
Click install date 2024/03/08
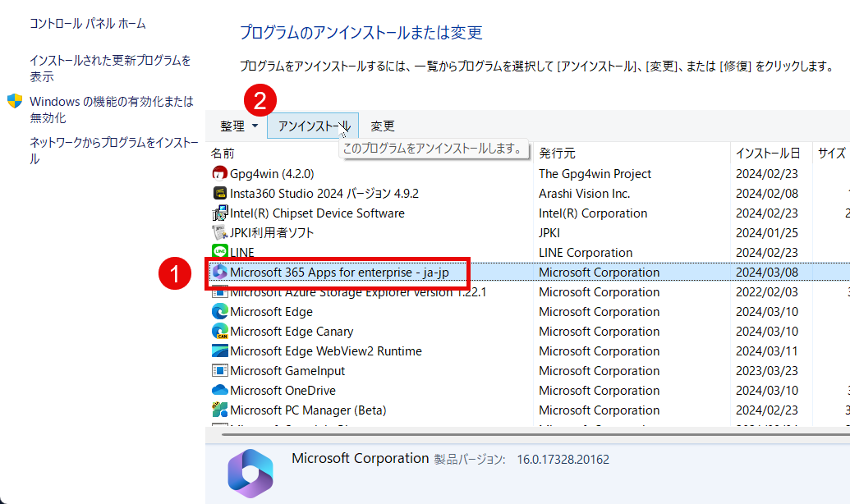click(x=767, y=272)
